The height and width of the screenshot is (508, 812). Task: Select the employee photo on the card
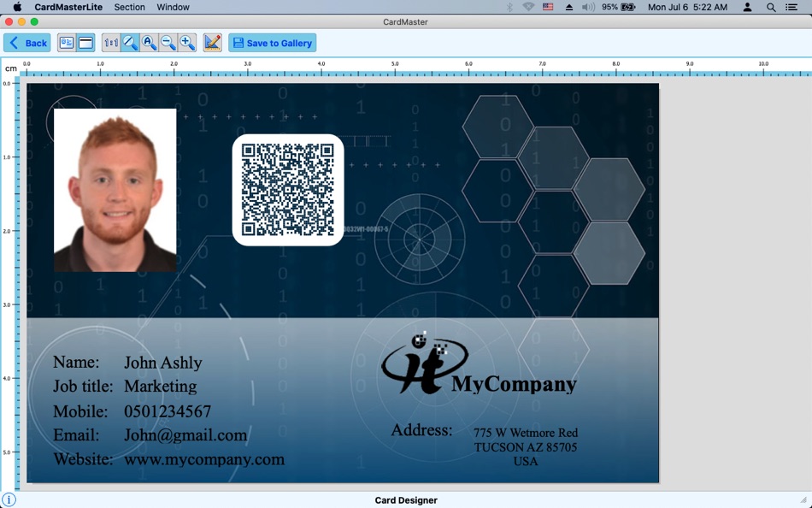[115, 190]
